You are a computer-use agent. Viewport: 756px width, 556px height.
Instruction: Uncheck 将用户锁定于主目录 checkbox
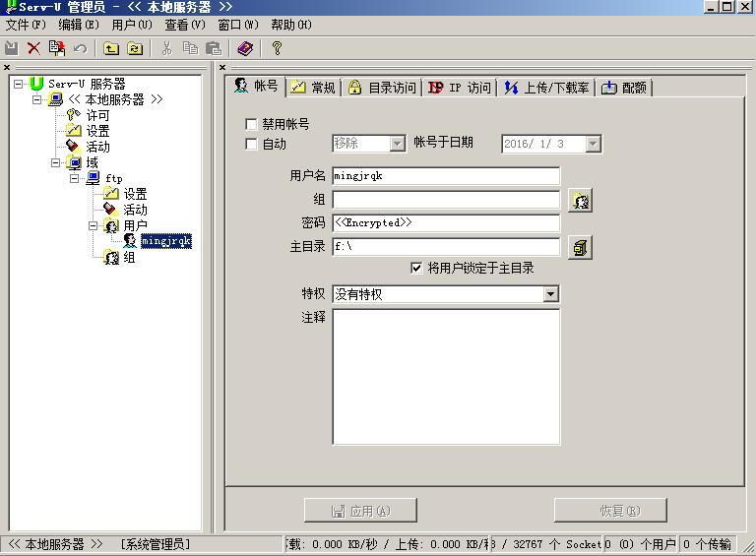[x=416, y=268]
